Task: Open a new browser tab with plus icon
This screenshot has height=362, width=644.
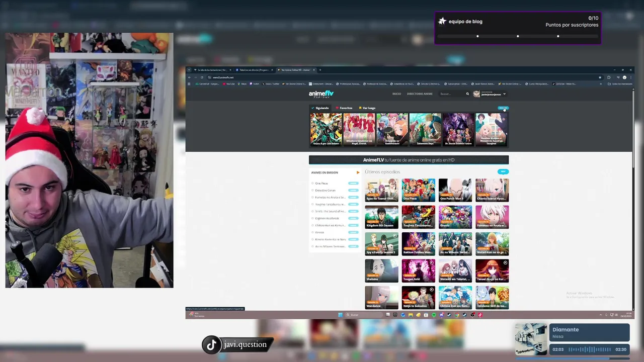Action: (x=320, y=70)
